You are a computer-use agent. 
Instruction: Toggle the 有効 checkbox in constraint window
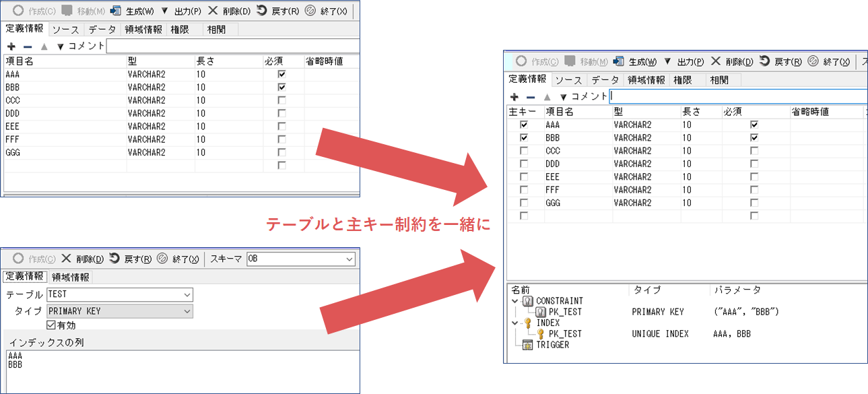(x=51, y=325)
